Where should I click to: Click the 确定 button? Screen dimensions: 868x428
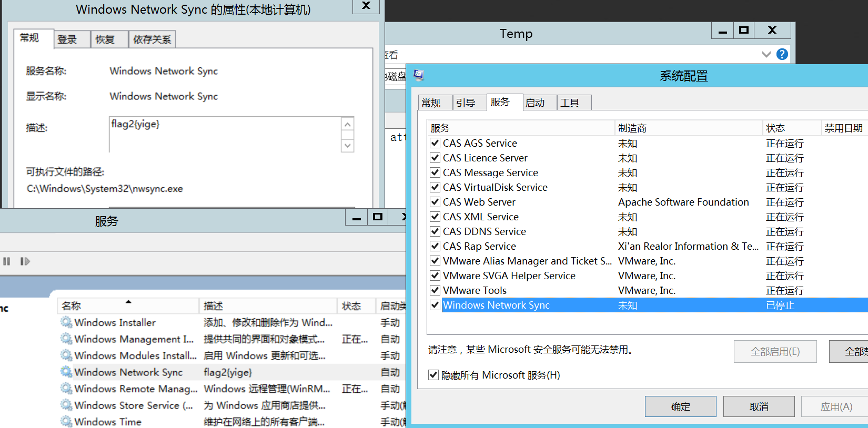681,406
